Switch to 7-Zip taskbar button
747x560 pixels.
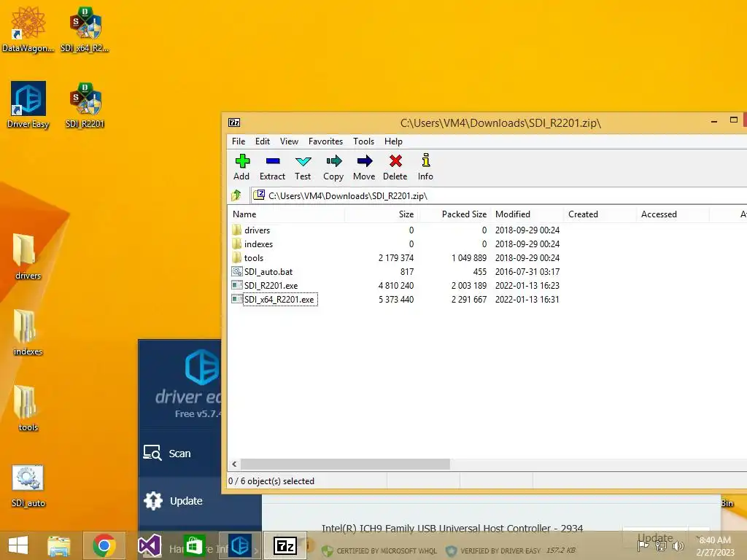285,545
